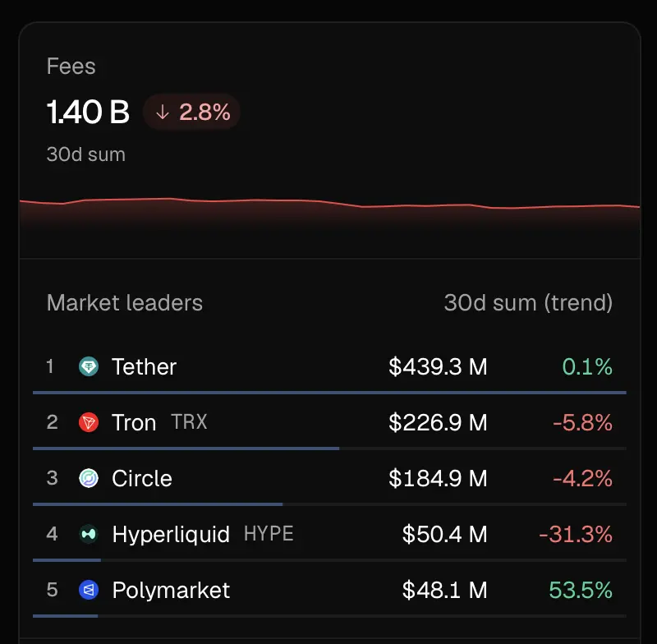The height and width of the screenshot is (644, 657).
Task: Click the down arrow in the 2.8% badge
Action: (162, 113)
